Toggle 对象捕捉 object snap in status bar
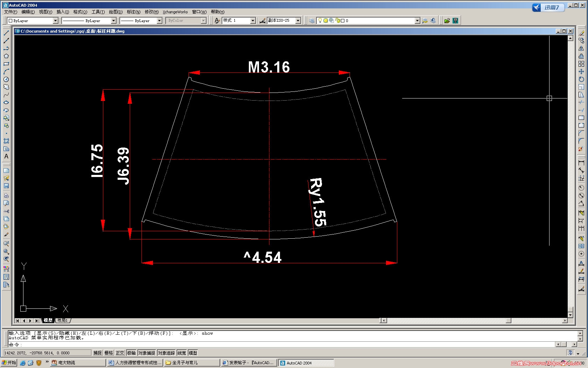 pyautogui.click(x=147, y=353)
